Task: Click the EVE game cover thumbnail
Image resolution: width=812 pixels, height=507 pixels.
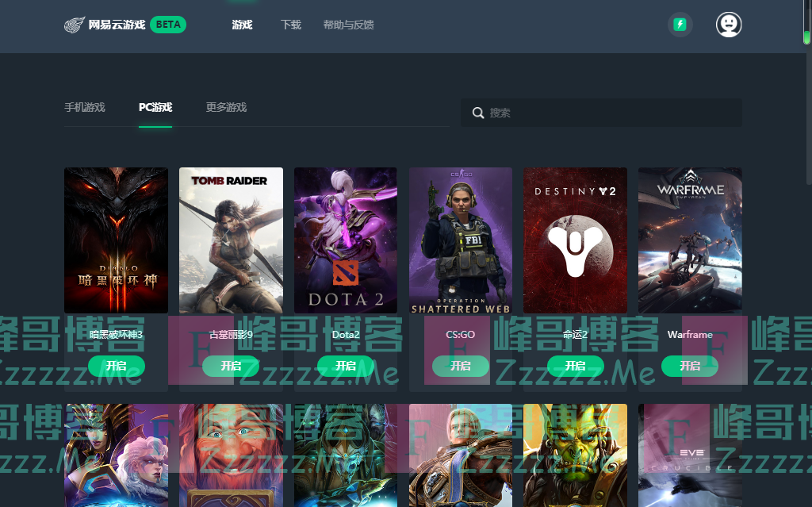Action: point(690,455)
